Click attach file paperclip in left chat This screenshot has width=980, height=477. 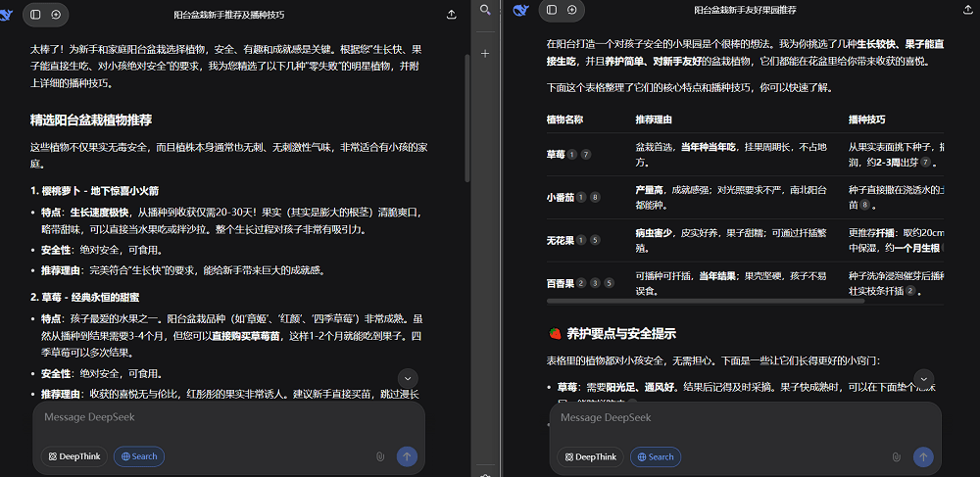click(380, 456)
